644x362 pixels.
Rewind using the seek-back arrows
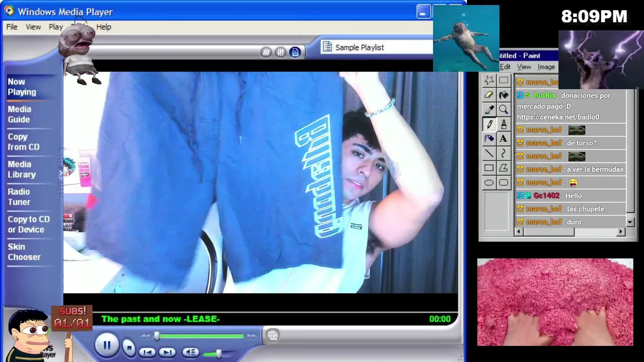pyautogui.click(x=145, y=336)
